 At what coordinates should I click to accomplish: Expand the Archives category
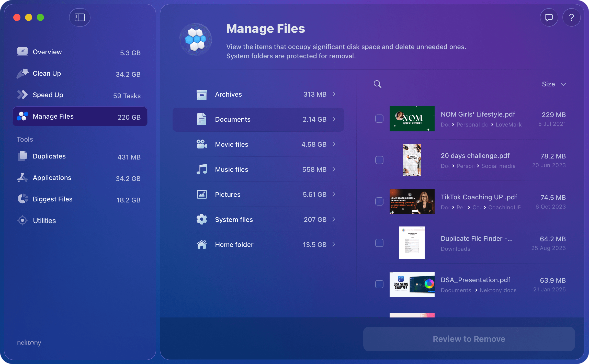click(x=258, y=94)
